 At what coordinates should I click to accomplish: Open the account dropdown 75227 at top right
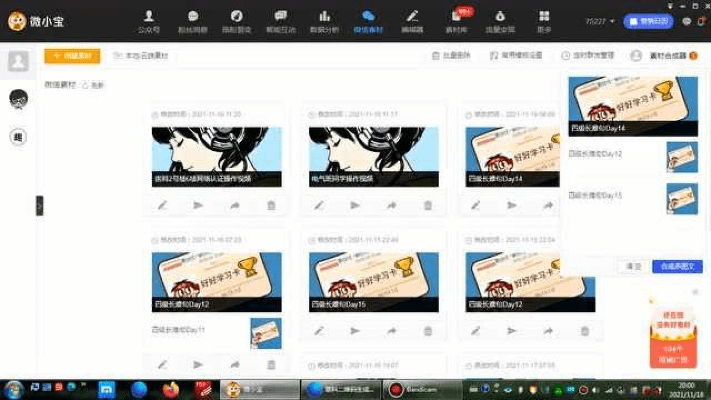[600, 21]
